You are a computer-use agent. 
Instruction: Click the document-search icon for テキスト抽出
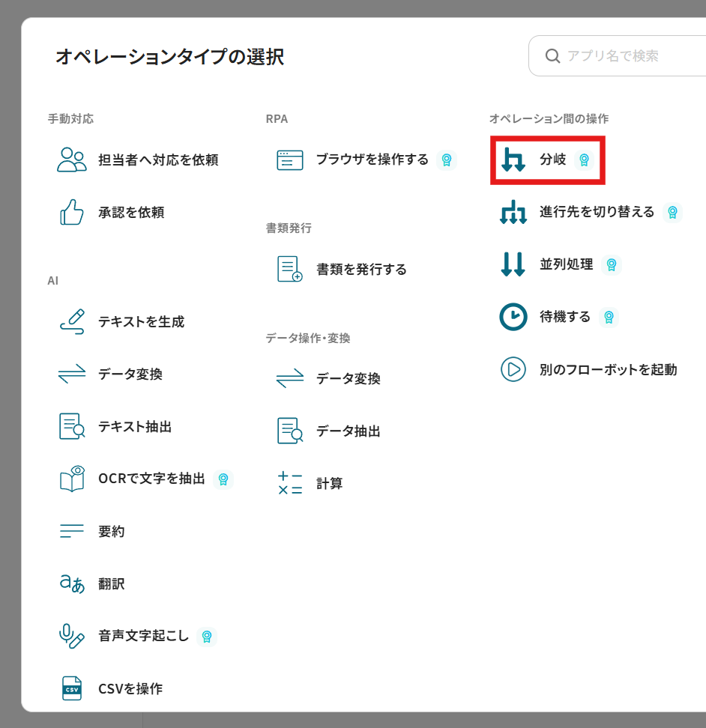click(x=72, y=426)
